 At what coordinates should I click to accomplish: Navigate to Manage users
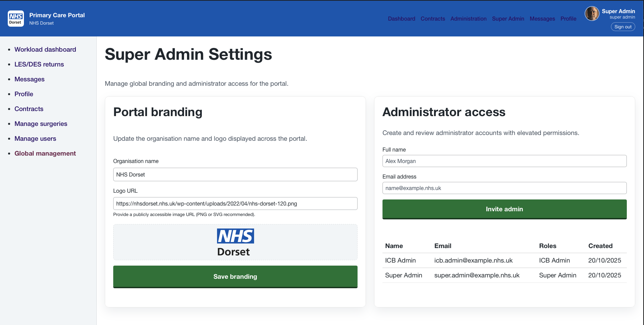point(35,138)
